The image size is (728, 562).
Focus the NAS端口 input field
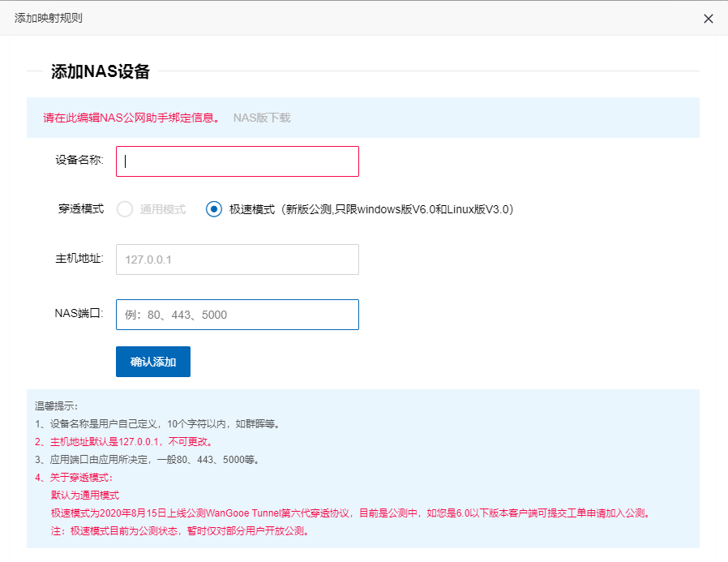coord(237,315)
